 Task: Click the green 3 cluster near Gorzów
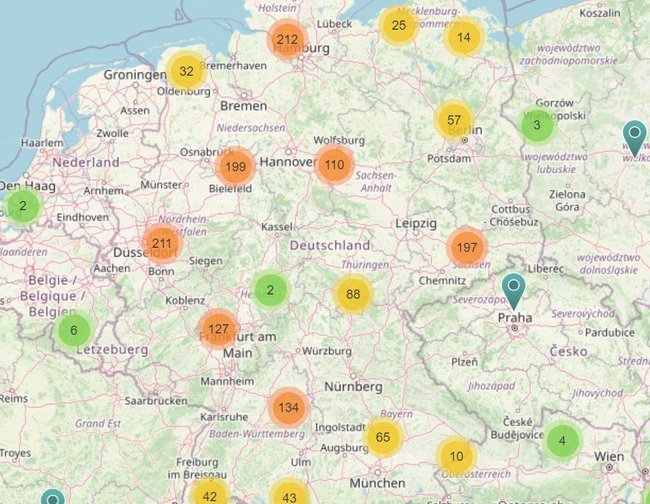537,125
